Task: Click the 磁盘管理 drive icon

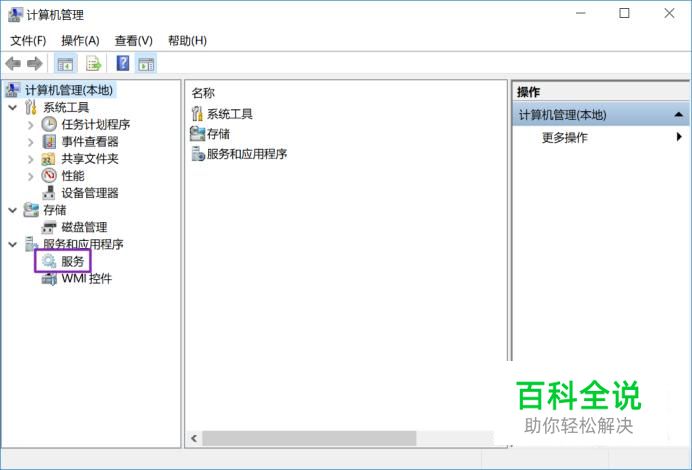Action: [x=49, y=227]
